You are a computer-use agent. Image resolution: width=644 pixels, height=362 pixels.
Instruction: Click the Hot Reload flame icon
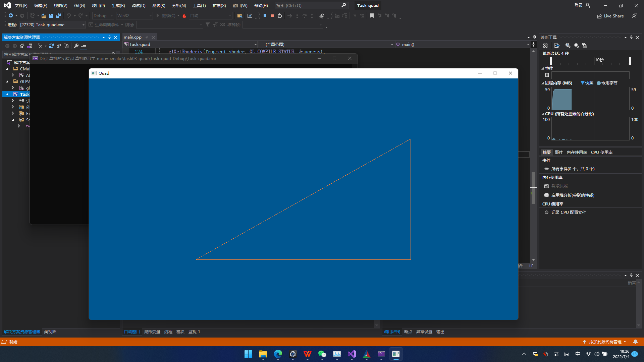click(x=184, y=16)
